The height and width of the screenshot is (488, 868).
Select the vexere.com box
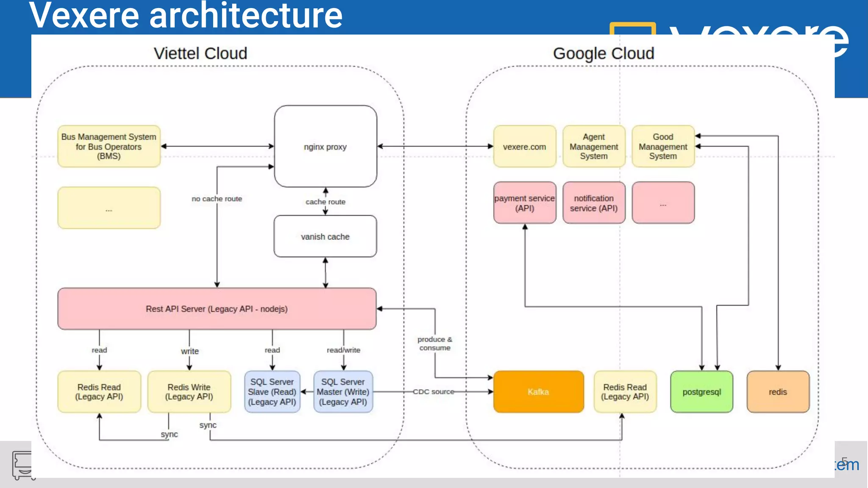[525, 146]
